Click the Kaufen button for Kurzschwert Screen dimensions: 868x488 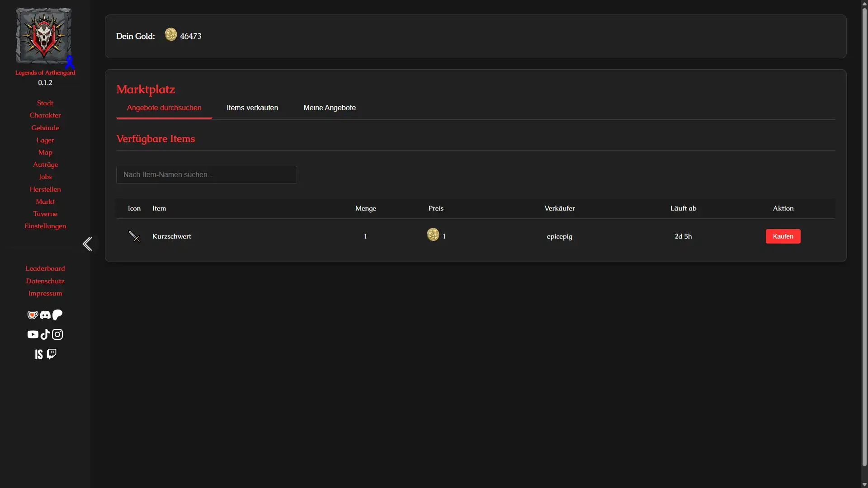tap(783, 236)
